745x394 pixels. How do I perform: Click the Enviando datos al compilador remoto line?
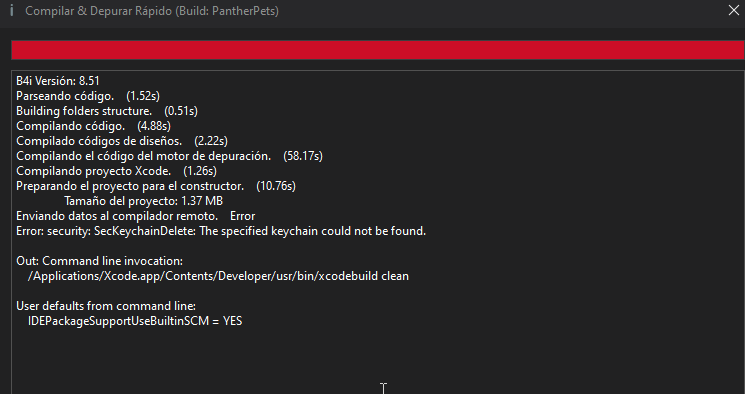[135, 216]
